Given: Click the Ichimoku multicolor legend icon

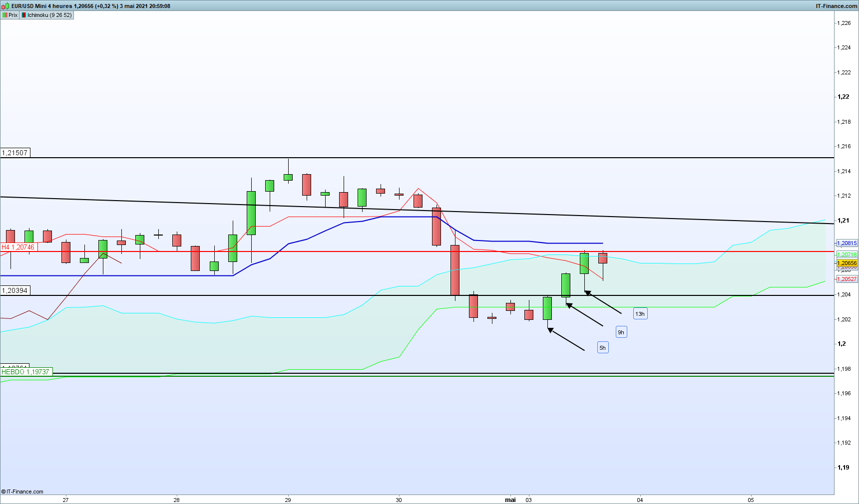Looking at the screenshot, I should pyautogui.click(x=24, y=15).
